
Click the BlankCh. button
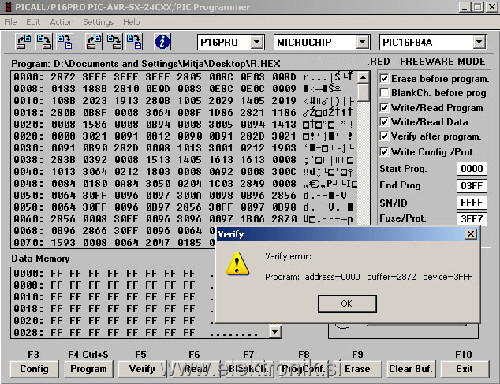(249, 369)
